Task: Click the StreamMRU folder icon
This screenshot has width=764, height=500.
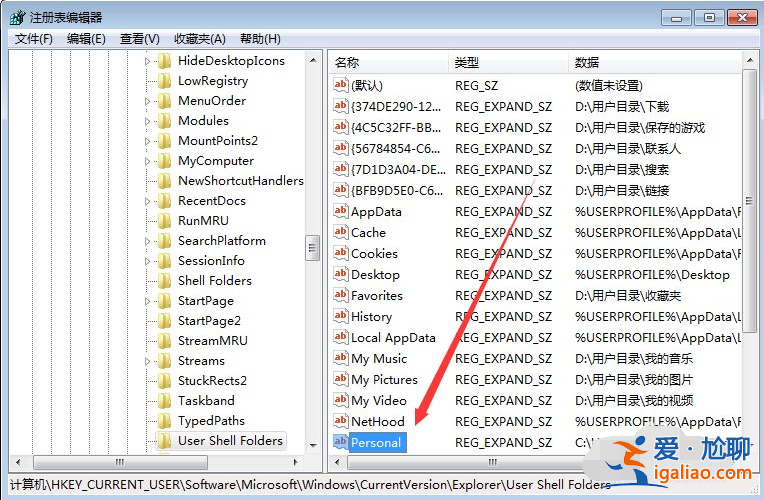Action: [x=165, y=341]
